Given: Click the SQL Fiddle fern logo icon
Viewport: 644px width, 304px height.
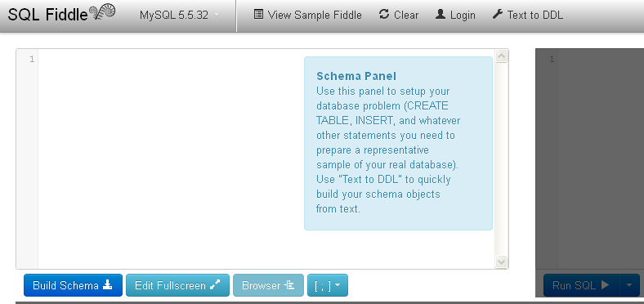Looking at the screenshot, I should point(102,13).
